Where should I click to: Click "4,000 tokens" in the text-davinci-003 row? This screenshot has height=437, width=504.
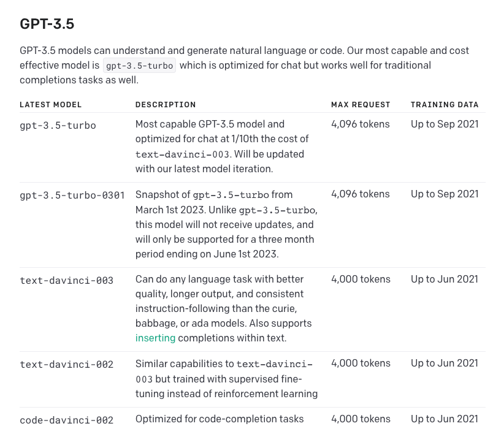[x=360, y=279]
